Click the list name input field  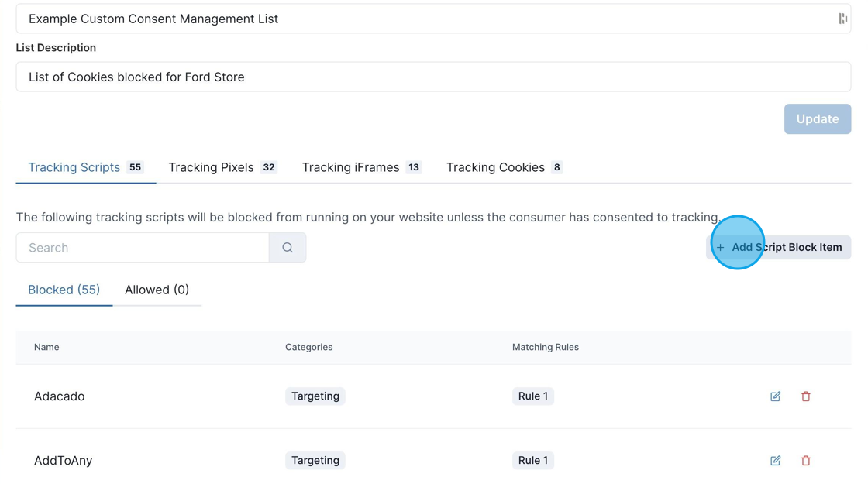coord(433,19)
